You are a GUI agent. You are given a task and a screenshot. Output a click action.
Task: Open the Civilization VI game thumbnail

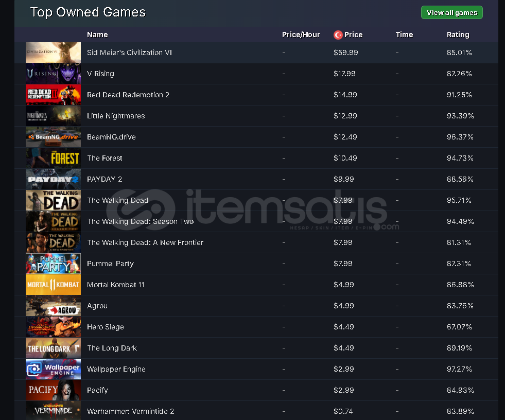[53, 52]
